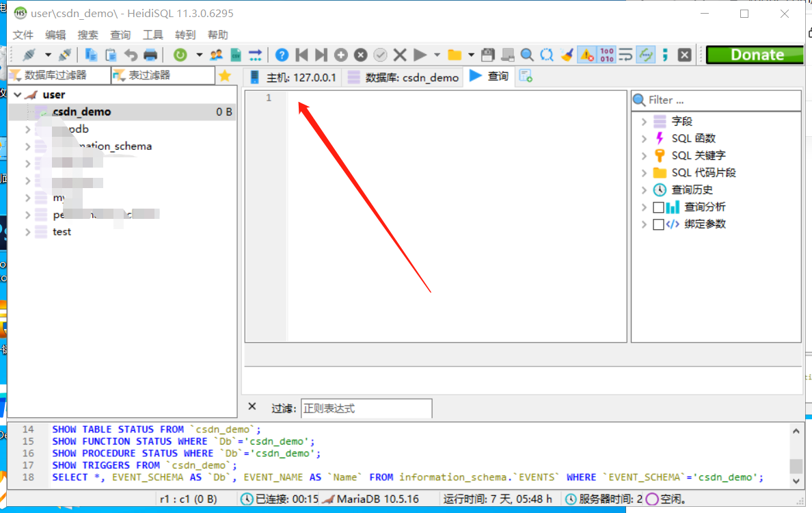Switch to the 主机: 127.0.0.1 tab
The image size is (812, 513).
293,77
